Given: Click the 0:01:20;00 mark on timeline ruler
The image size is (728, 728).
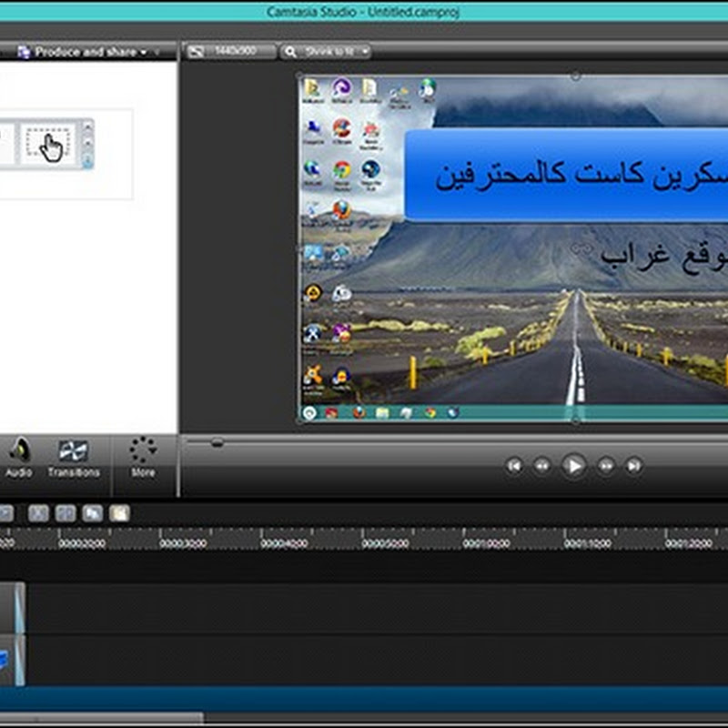Looking at the screenshot, I should pos(689,543).
